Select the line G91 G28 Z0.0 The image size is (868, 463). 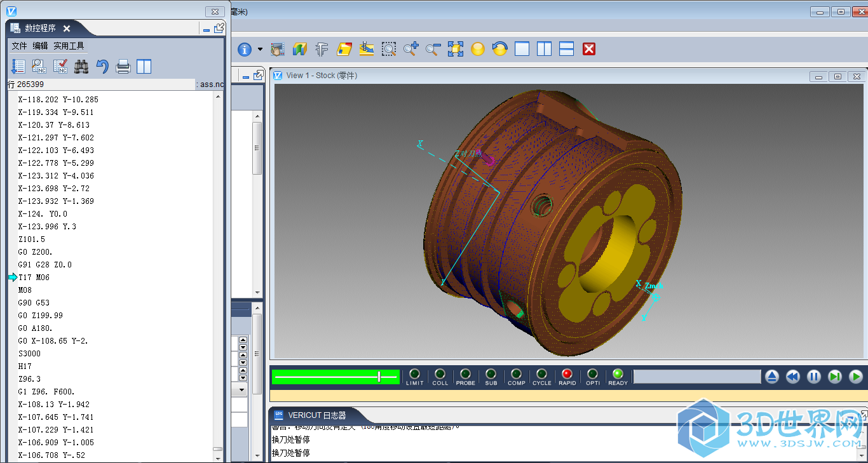[44, 265]
